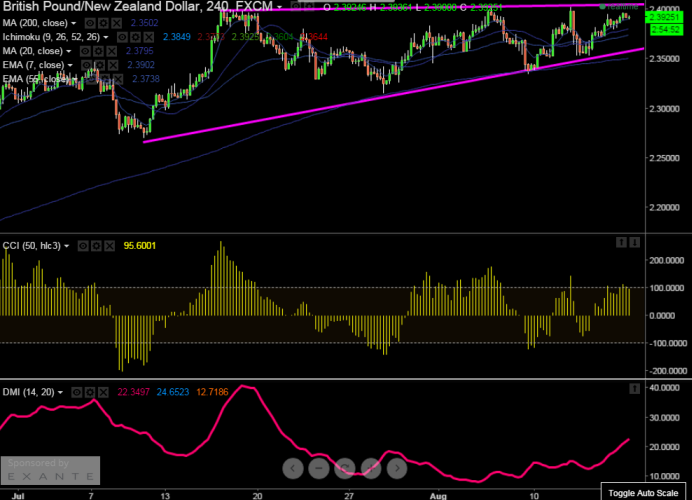Image resolution: width=692 pixels, height=500 pixels.
Task: Move the DMI pane up
Action: [x=634, y=388]
